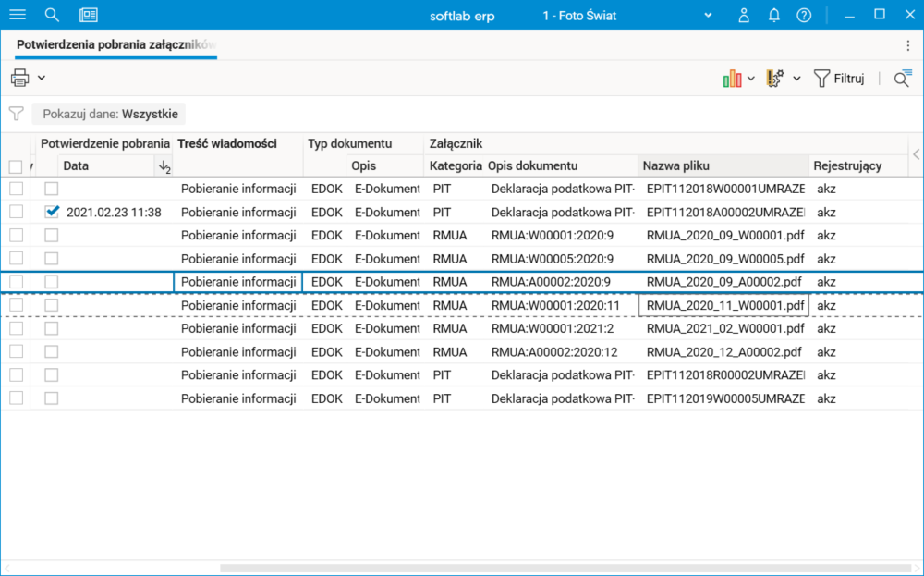Viewport: 924px width, 576px height.
Task: Select the Potwierdzenia pobrania załączników tab
Action: click(116, 44)
